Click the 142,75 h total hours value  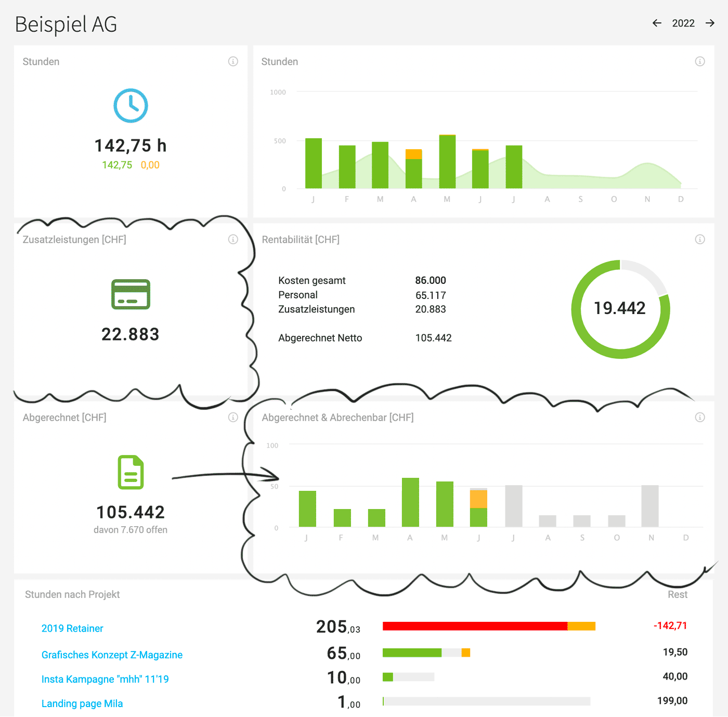[131, 146]
